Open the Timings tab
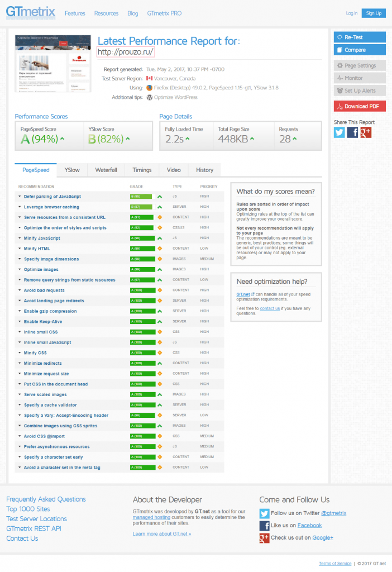392x572 pixels. click(x=142, y=170)
